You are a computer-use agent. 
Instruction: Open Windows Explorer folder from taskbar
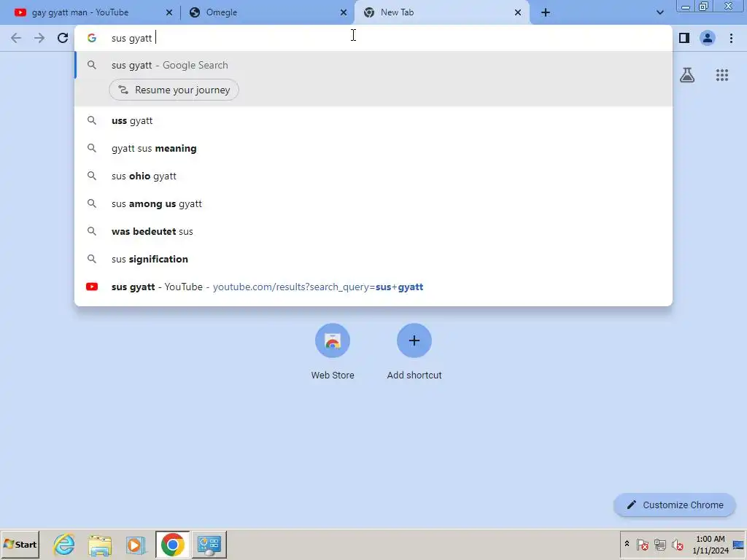100,544
